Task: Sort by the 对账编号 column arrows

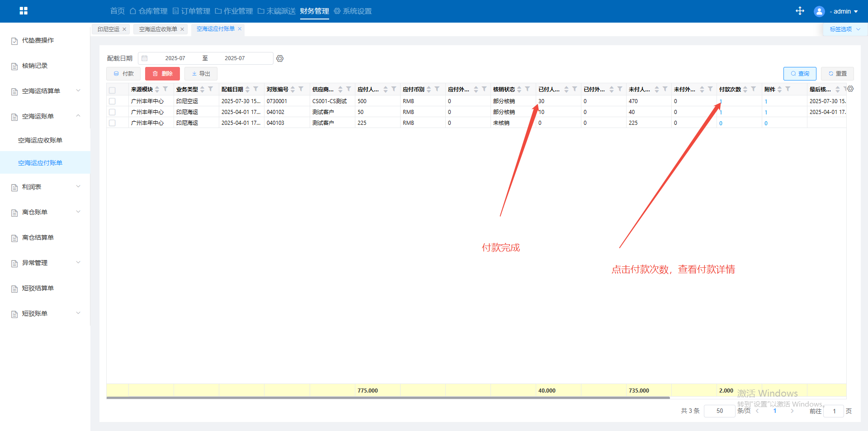Action: coord(293,90)
